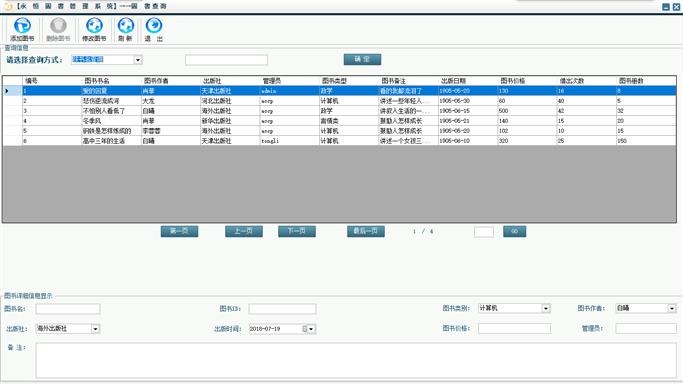Close the library management window
683x384 pixels.
(x=676, y=7)
